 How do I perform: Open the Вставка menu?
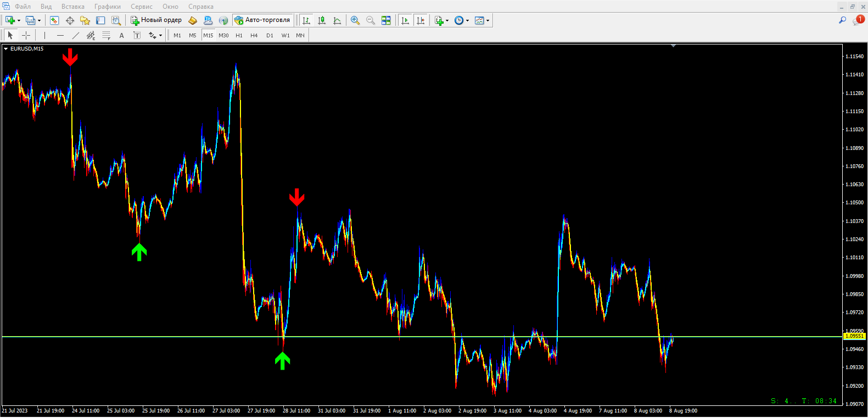pos(73,7)
